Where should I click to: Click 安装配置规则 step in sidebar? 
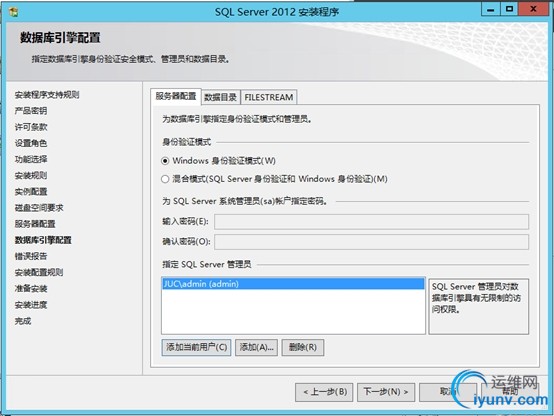39,273
